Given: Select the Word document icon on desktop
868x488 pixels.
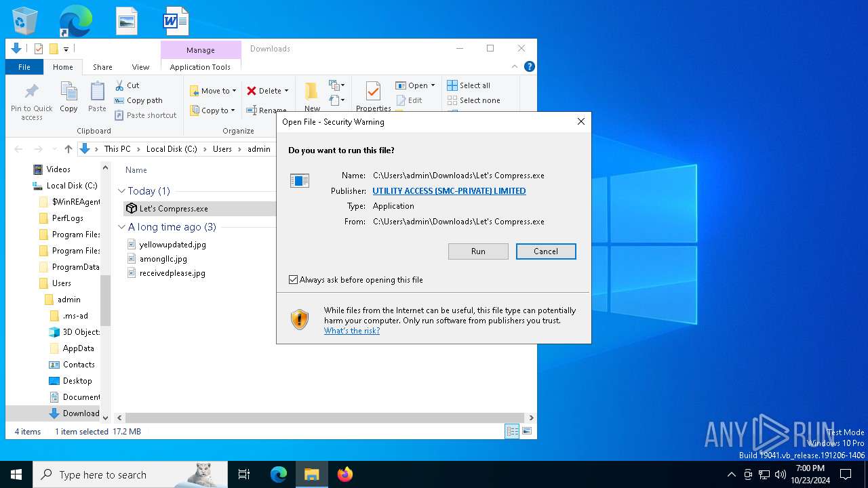Looking at the screenshot, I should tap(176, 21).
